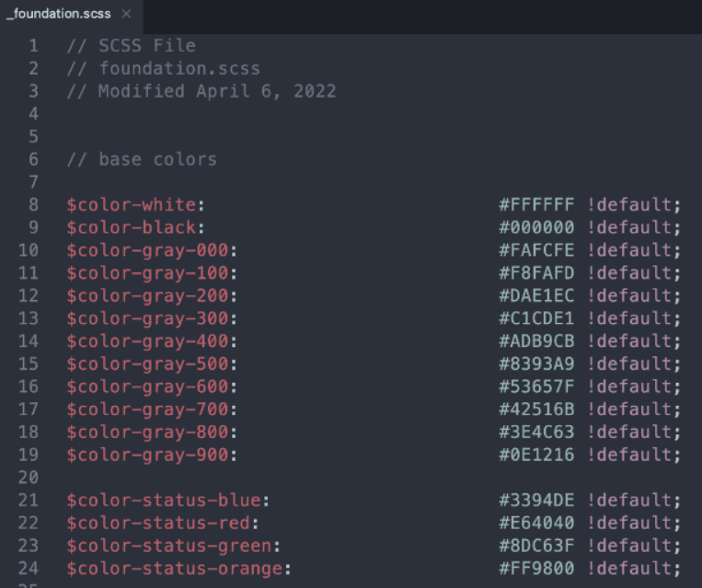Close the _foundation.scss tab
The height and width of the screenshot is (588, 702).
point(127,15)
